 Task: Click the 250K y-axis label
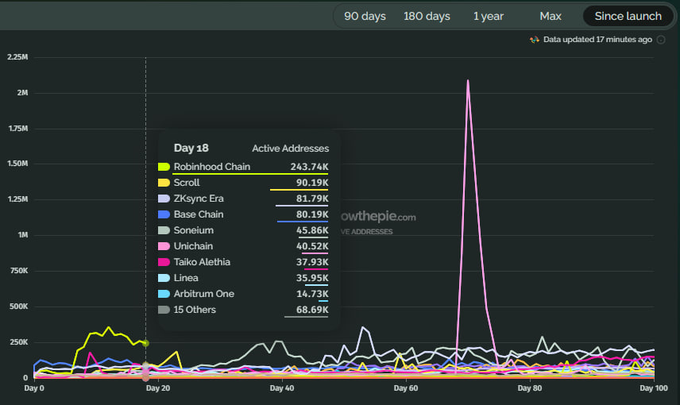click(19, 342)
